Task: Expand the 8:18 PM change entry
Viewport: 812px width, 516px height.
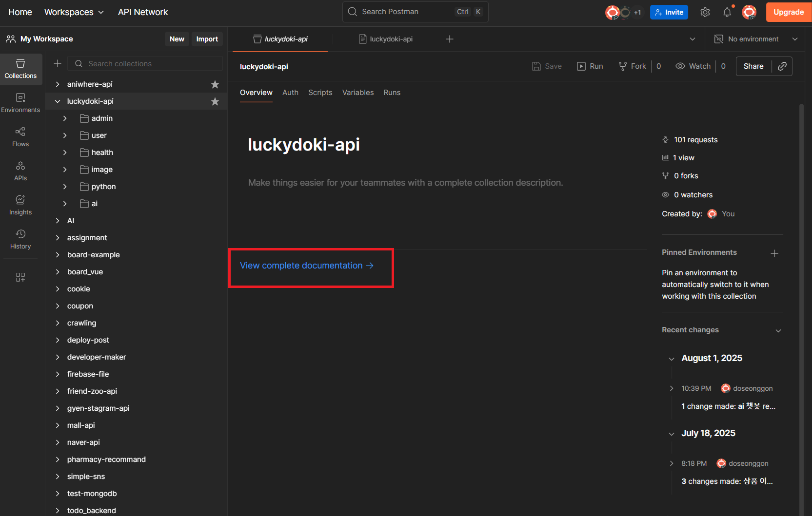Action: (x=672, y=463)
